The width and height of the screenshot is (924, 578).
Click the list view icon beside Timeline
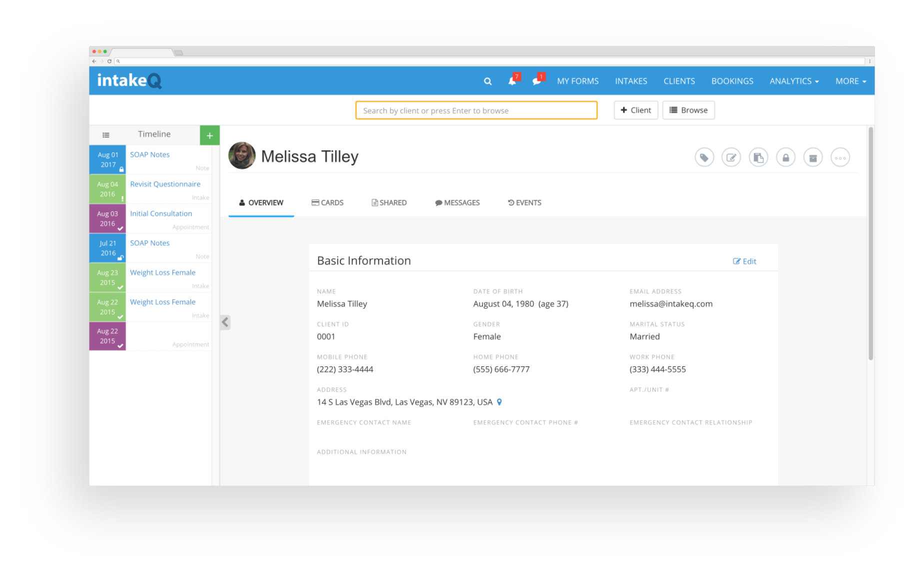tap(105, 134)
